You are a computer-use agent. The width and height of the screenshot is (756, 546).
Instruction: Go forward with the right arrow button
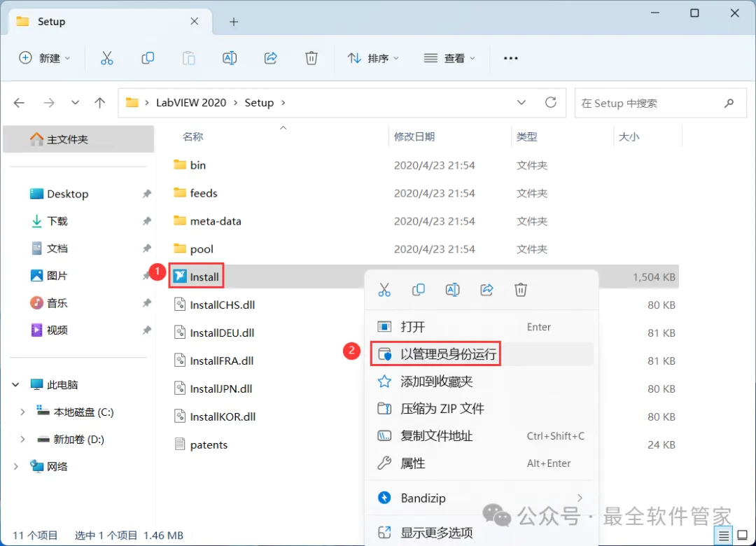[x=49, y=103]
